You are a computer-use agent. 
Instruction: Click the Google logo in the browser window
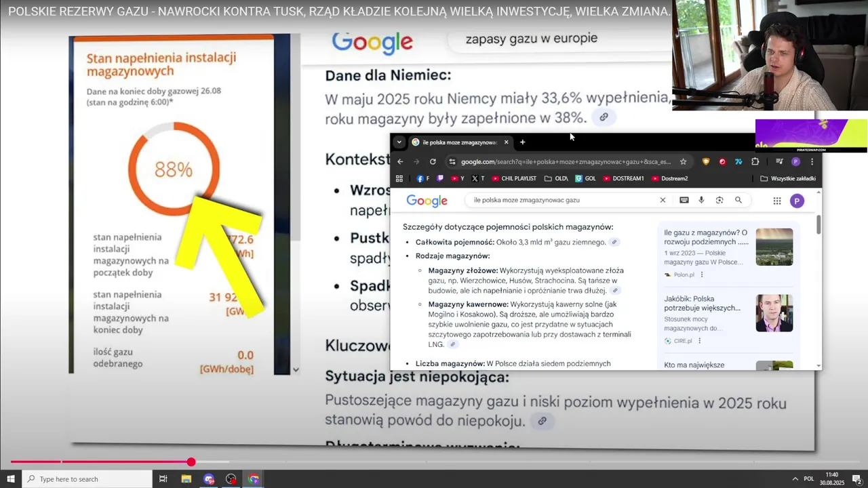[427, 201]
